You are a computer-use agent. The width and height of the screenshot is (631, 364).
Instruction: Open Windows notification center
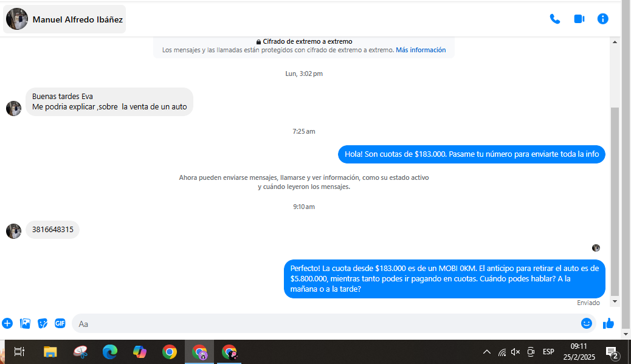click(x=612, y=352)
